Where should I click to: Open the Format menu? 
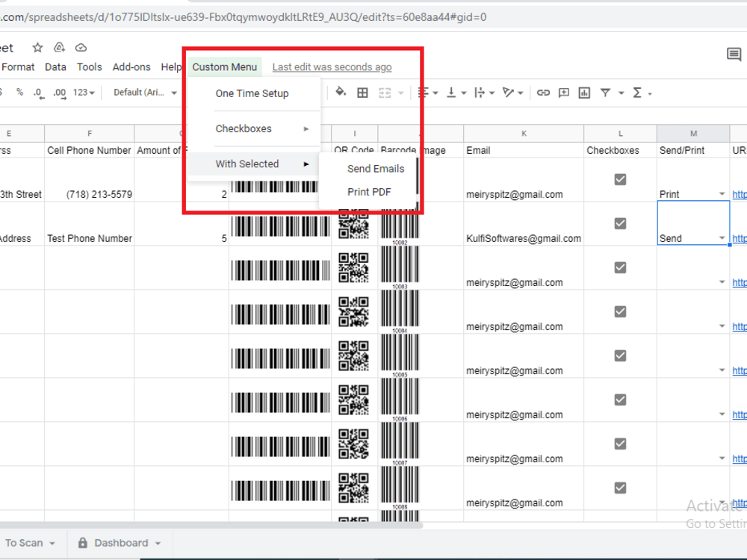pos(18,67)
